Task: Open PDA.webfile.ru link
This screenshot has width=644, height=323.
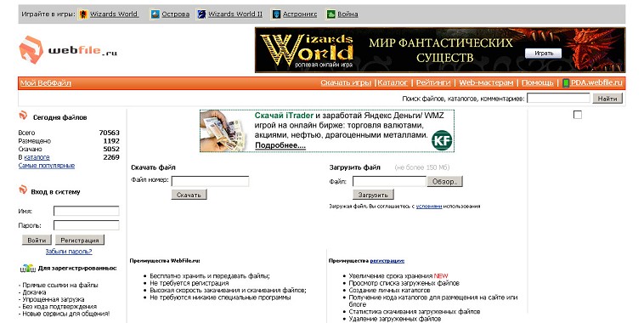Action: (596, 82)
